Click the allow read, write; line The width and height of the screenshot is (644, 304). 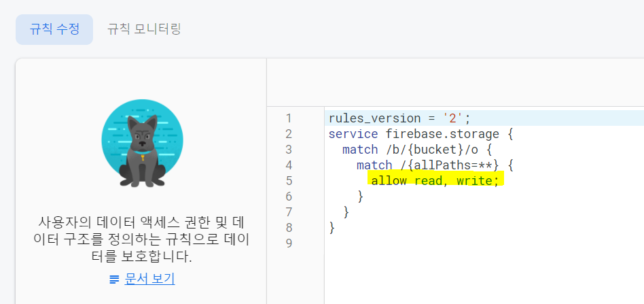tap(437, 181)
